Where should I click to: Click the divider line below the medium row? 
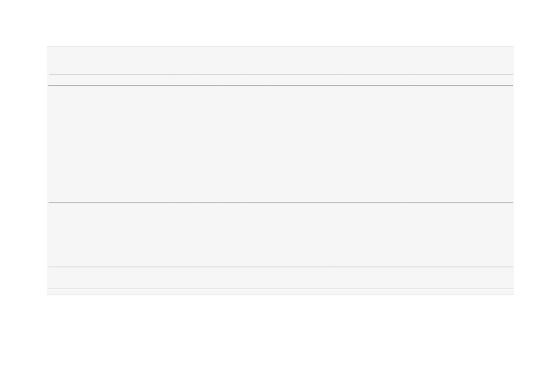point(281,267)
